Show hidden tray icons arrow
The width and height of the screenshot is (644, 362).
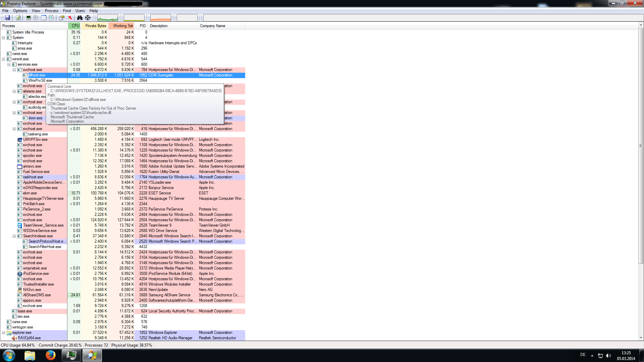pos(592,356)
